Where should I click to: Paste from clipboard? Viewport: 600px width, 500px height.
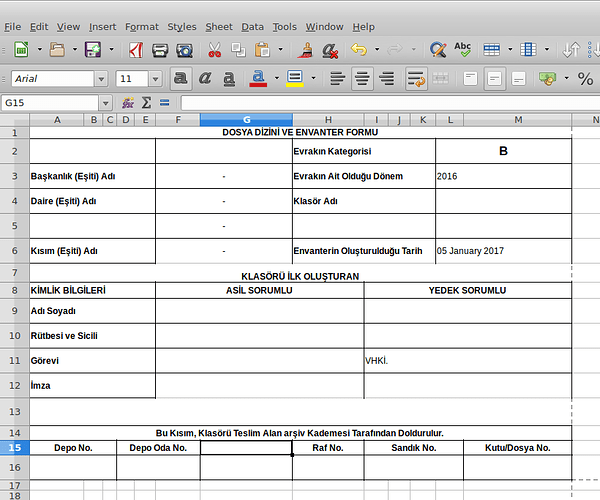pyautogui.click(x=262, y=50)
